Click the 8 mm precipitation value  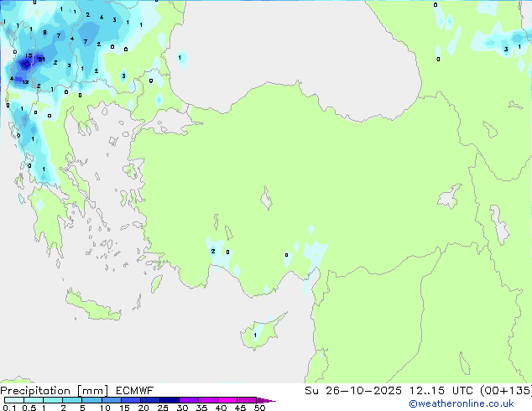[x=44, y=33]
